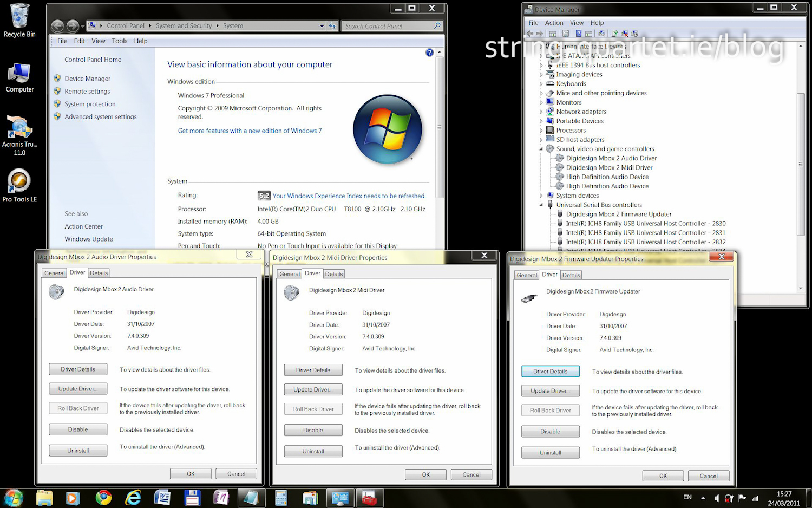Expand System devices node
The height and width of the screenshot is (508, 812).
pyautogui.click(x=541, y=196)
